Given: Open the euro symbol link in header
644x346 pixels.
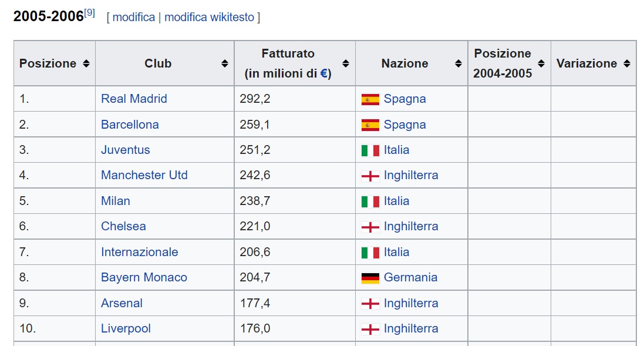Looking at the screenshot, I should tap(323, 73).
